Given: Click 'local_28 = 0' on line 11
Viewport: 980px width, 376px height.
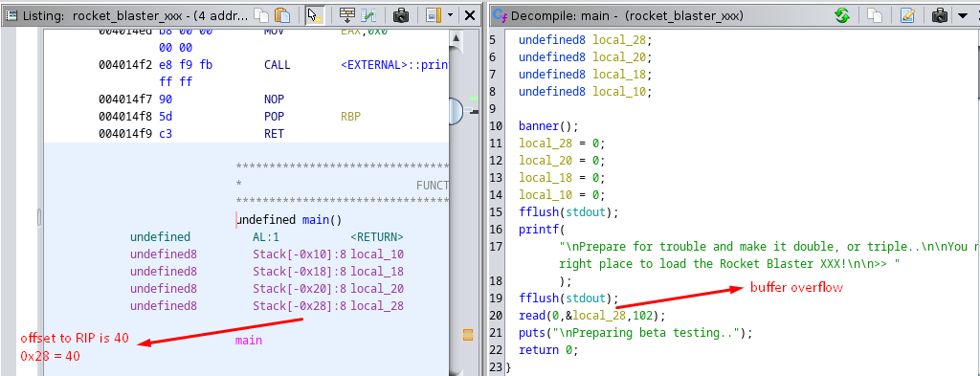Looking at the screenshot, I should tap(561, 143).
